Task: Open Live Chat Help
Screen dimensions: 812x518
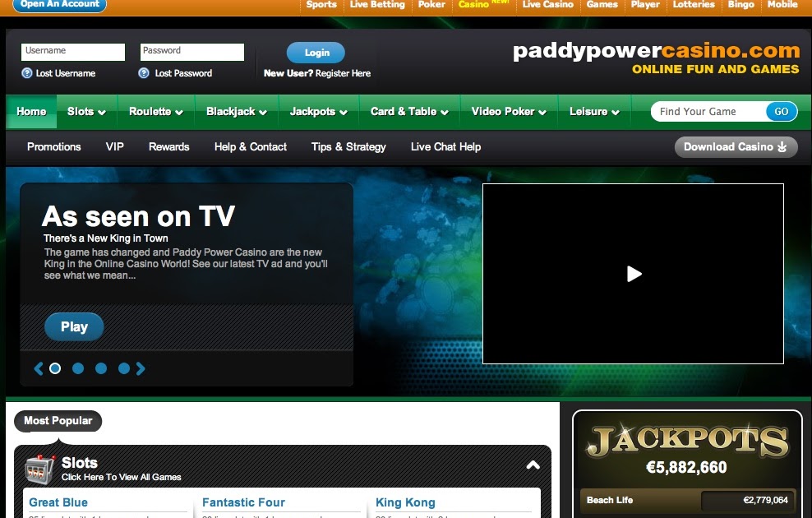Action: point(446,147)
